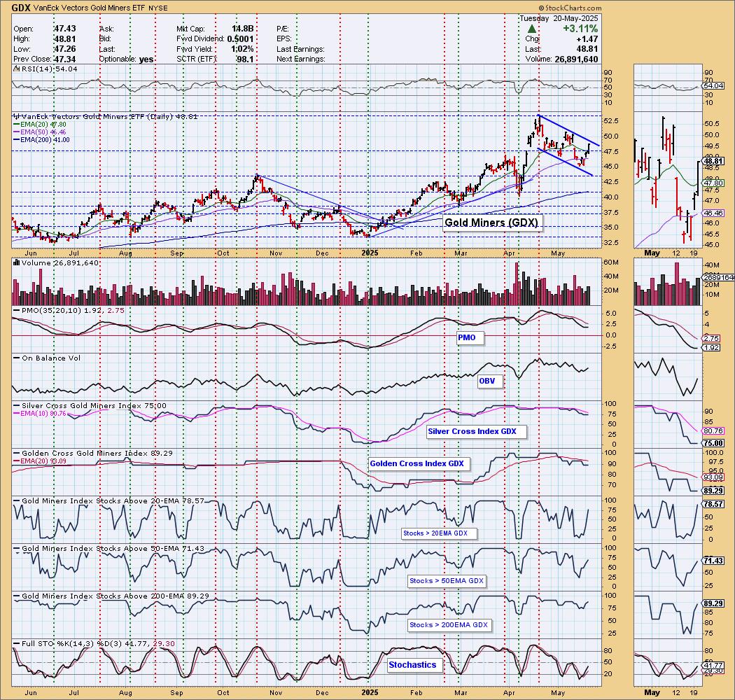Viewport: 735px width, 700px height.
Task: Click the 1.92 PMO value tag
Action: (x=712, y=347)
